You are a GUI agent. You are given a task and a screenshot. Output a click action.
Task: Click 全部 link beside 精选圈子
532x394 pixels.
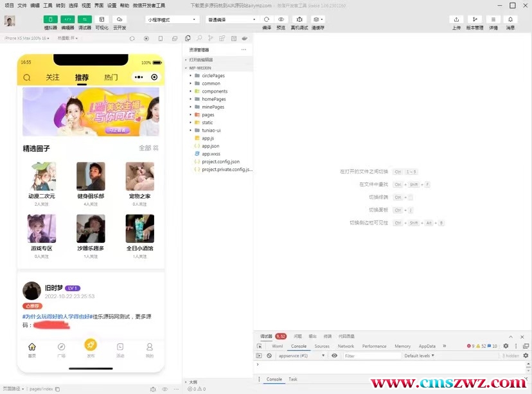point(148,148)
